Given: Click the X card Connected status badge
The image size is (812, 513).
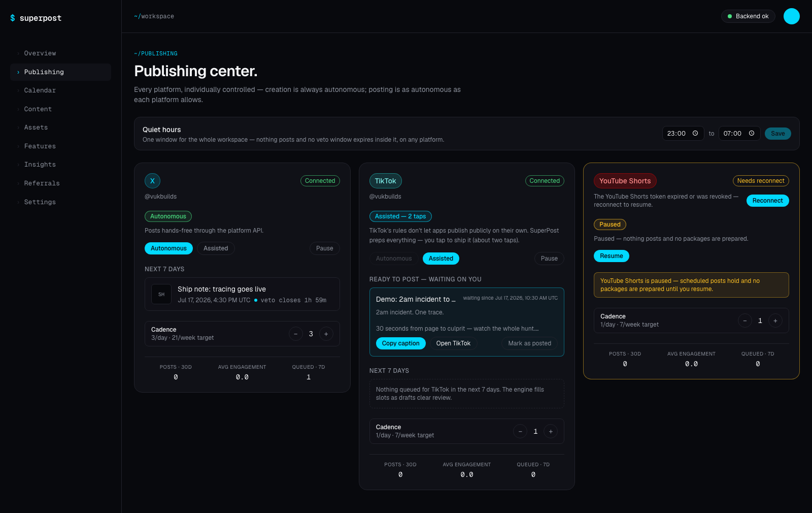Looking at the screenshot, I should click(320, 181).
